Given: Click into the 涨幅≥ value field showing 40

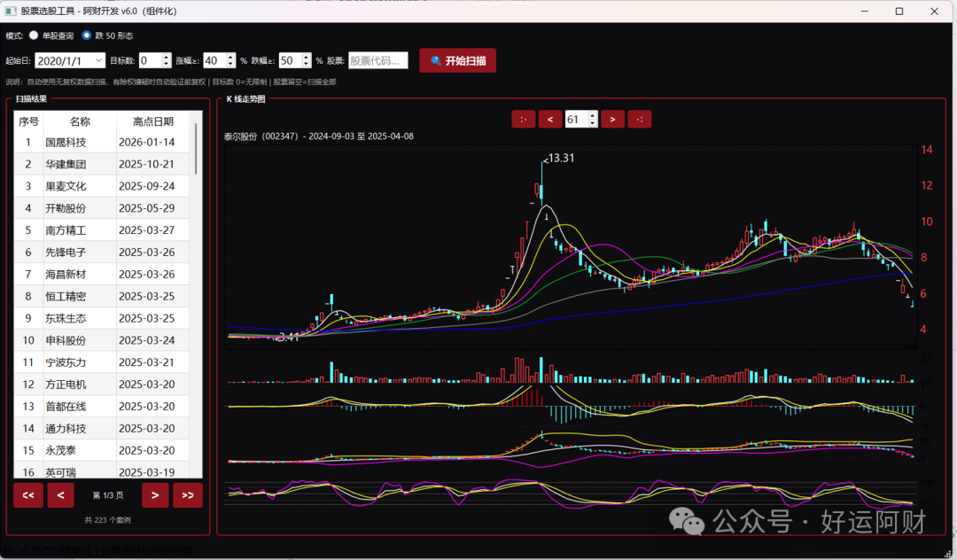Looking at the screenshot, I should [x=214, y=60].
